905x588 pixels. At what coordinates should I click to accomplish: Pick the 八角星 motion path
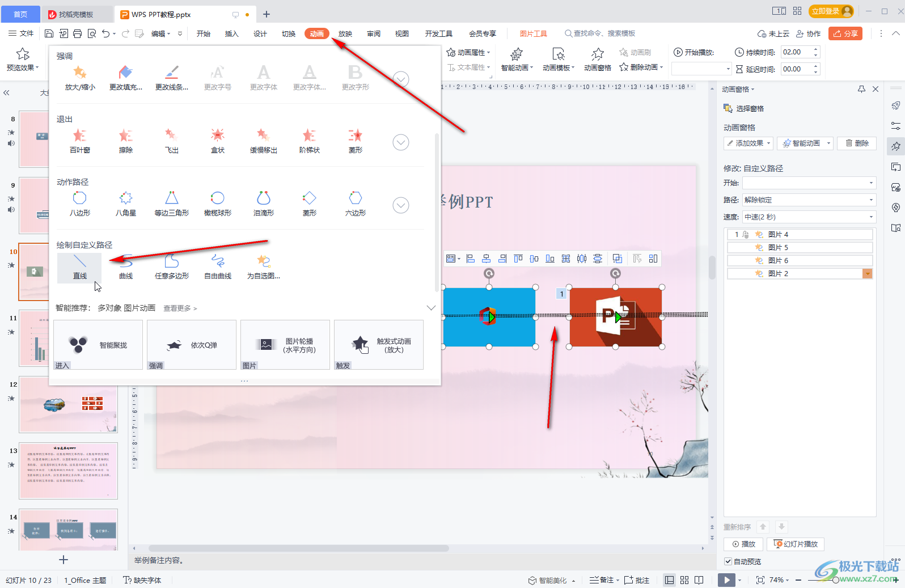(126, 204)
